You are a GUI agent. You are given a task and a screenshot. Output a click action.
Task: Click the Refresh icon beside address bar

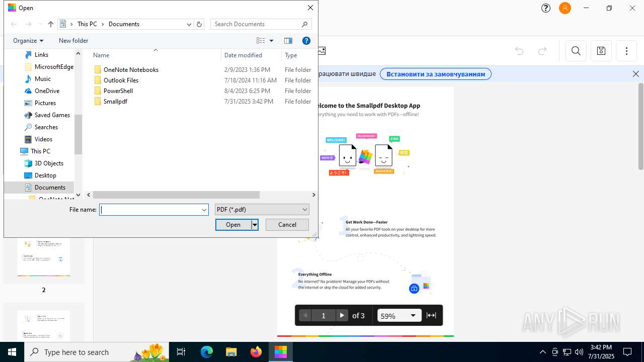[x=199, y=24]
